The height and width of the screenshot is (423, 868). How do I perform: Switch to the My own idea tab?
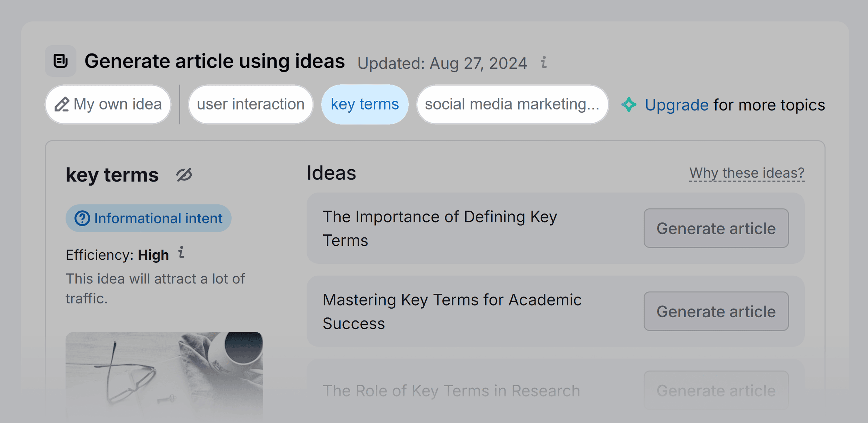[108, 104]
